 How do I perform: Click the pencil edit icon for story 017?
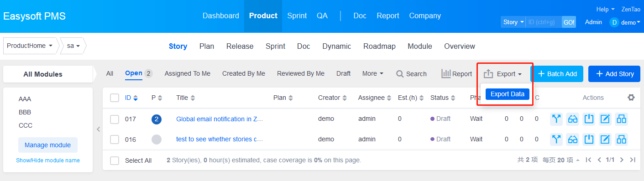[605, 119]
